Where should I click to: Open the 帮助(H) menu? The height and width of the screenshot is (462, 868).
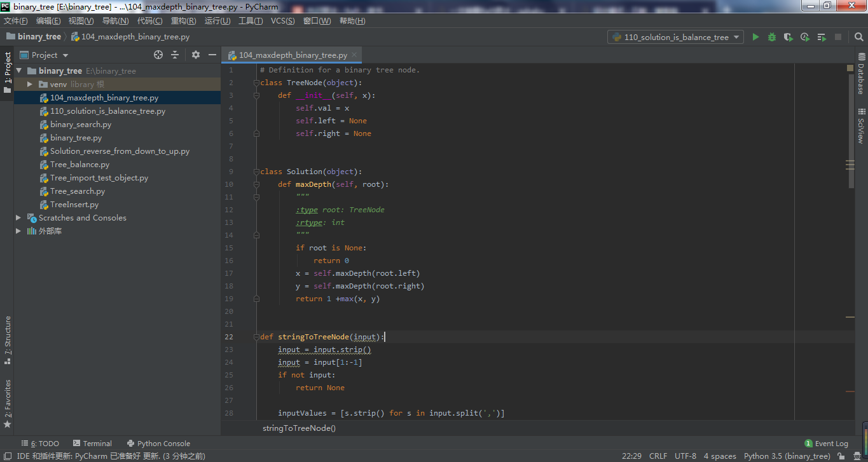click(352, 21)
